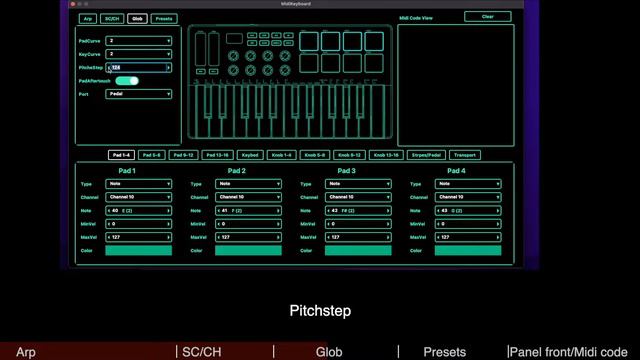Screen dimensions: 640x360
Task: Decrease the Pad 2 Note value with its left arrow
Action: pyautogui.click(x=219, y=211)
